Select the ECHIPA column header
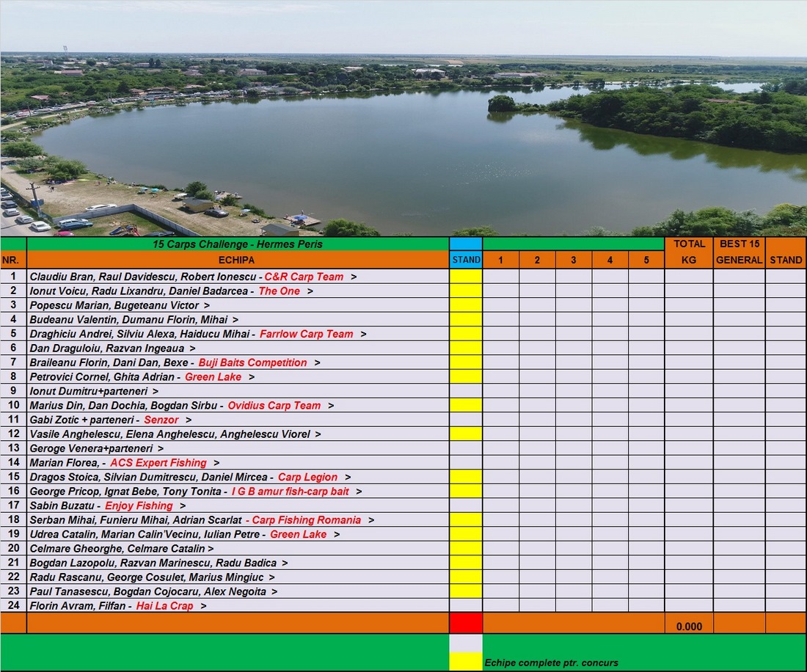The width and height of the screenshot is (807, 672). click(237, 260)
